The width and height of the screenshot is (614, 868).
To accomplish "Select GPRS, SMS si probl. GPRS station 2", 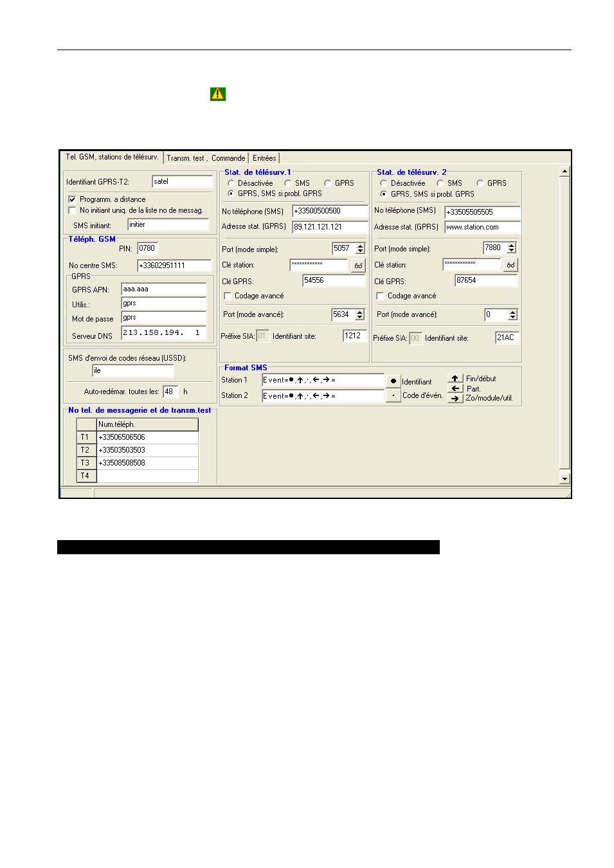I will (384, 194).
